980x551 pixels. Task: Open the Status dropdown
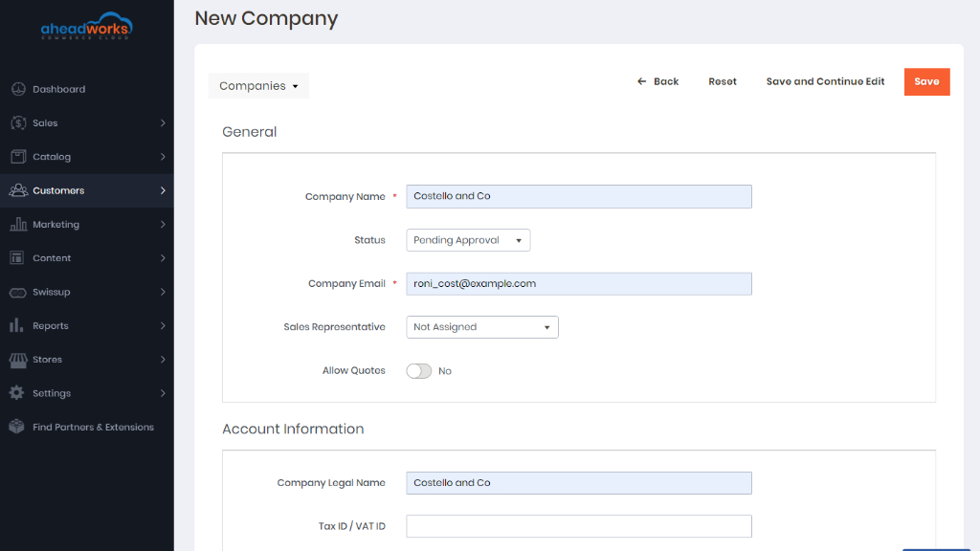point(468,240)
